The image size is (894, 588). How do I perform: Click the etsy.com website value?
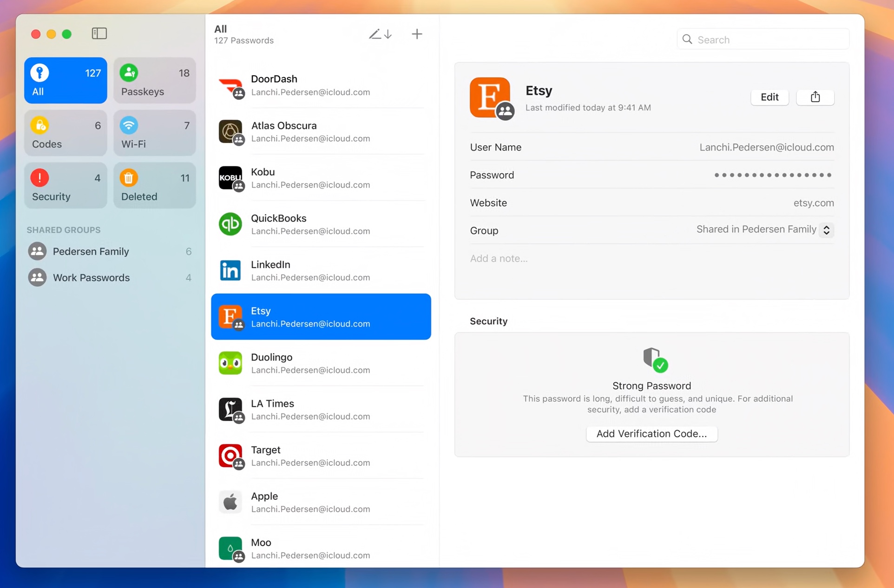[x=814, y=203]
